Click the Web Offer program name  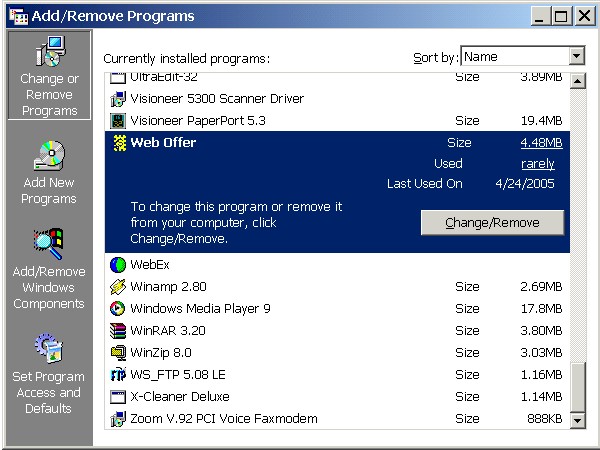point(163,143)
